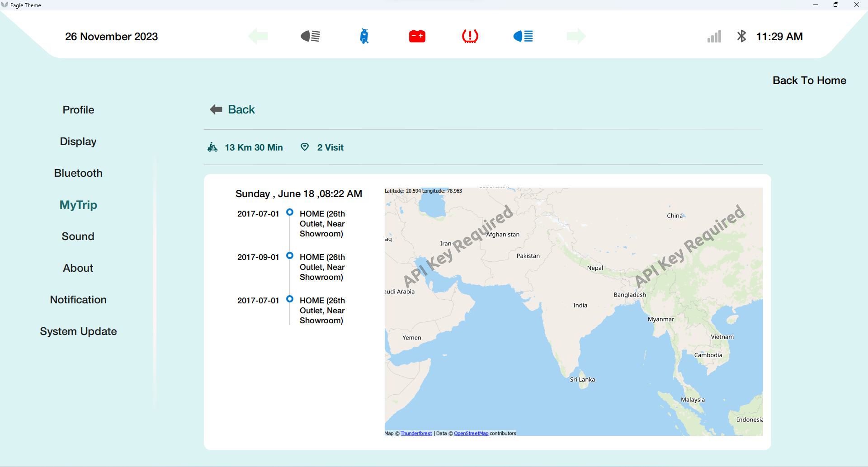868x467 pixels.
Task: Click the network signal strength icon
Action: (x=714, y=36)
